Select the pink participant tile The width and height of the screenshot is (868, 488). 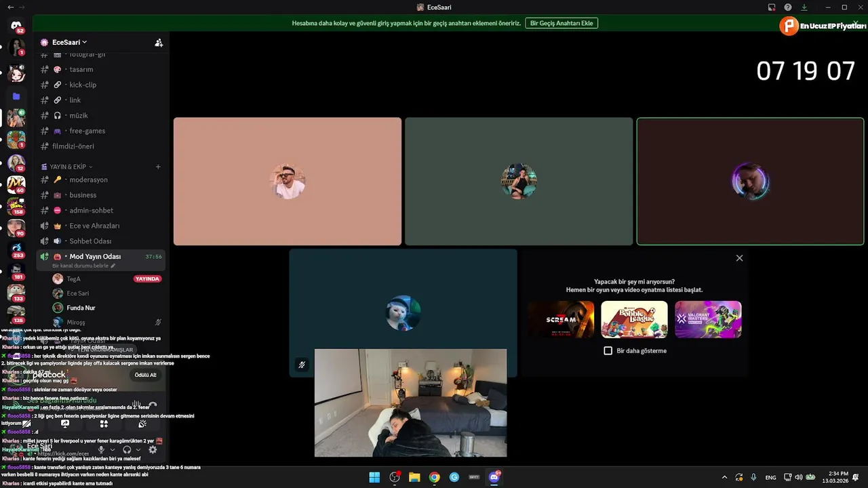click(x=288, y=182)
